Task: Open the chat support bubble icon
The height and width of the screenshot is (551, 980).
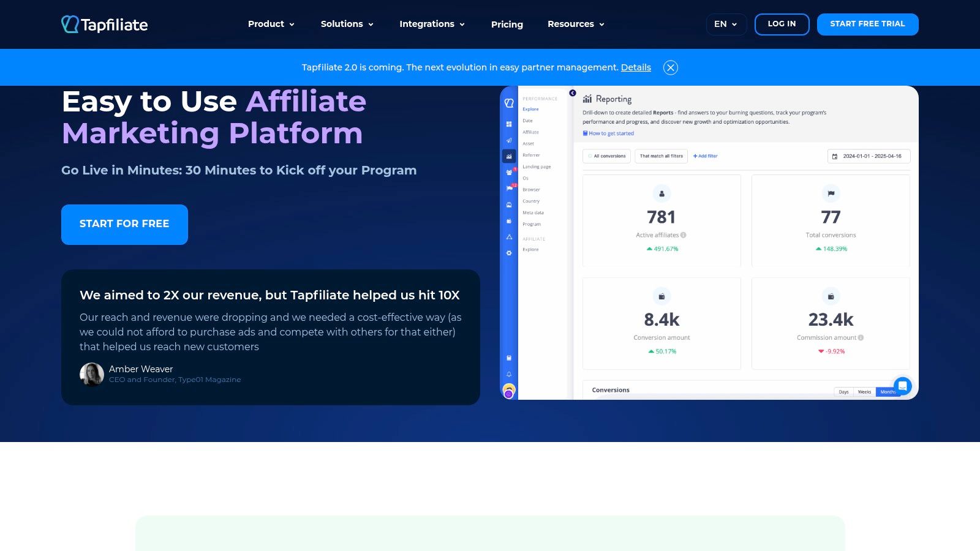Action: point(902,386)
